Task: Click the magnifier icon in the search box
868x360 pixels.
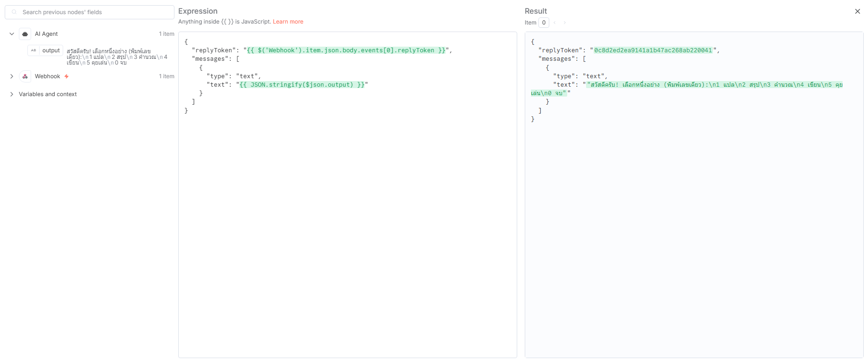Action: [x=14, y=12]
